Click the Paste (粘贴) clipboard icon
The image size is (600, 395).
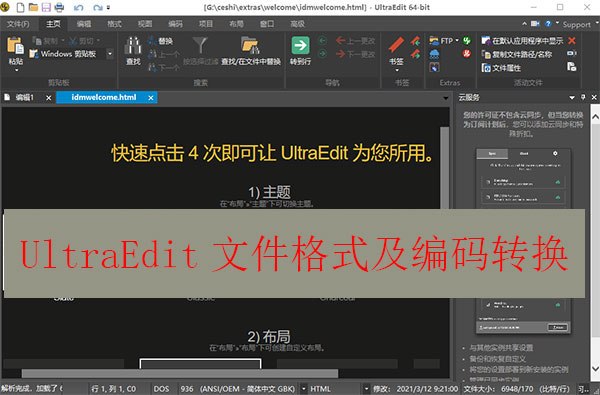(15, 46)
